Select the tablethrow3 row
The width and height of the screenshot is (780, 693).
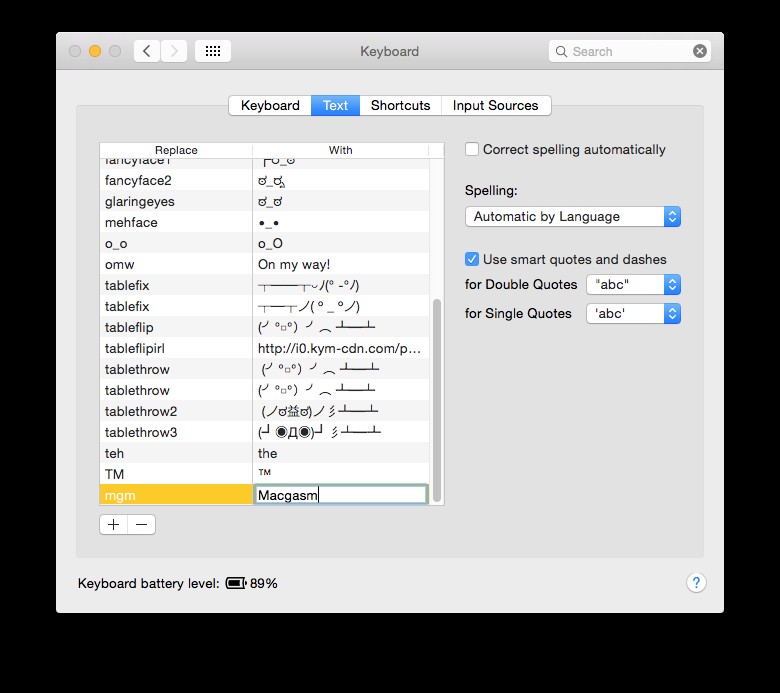pos(265,432)
